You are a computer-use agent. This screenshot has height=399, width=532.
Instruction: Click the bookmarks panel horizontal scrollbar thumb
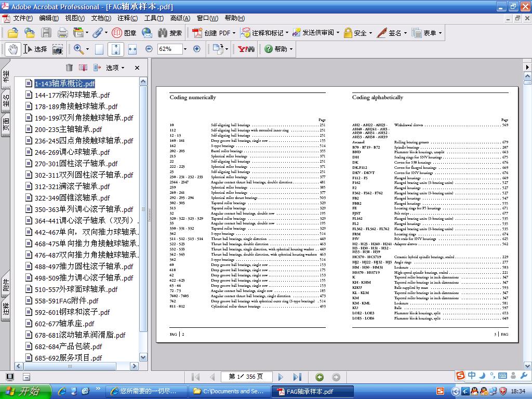click(70, 366)
